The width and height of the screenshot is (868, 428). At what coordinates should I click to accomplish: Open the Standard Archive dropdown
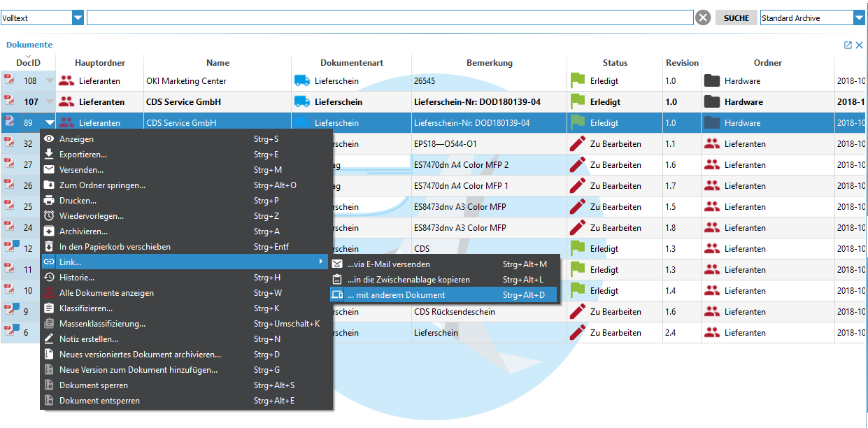pos(859,18)
